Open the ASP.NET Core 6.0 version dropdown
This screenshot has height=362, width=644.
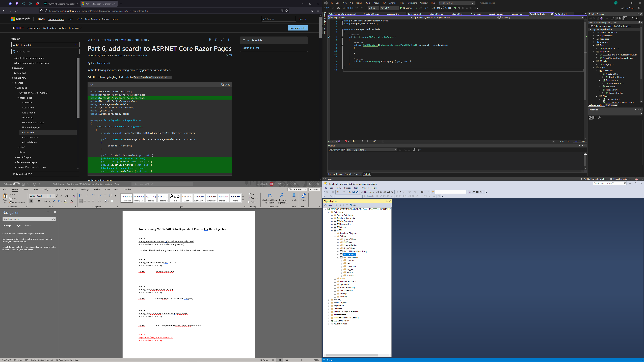45,45
